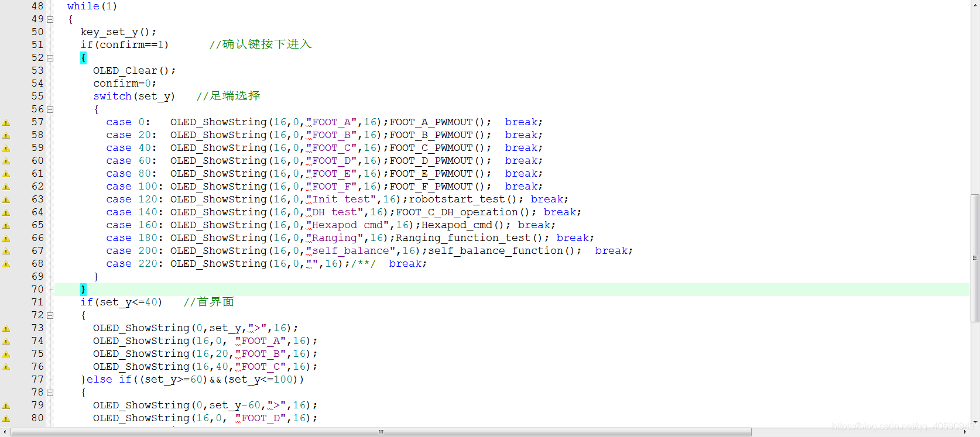Click the warning icon on line 59
Screen dimensions: 980x437
(x=6, y=148)
